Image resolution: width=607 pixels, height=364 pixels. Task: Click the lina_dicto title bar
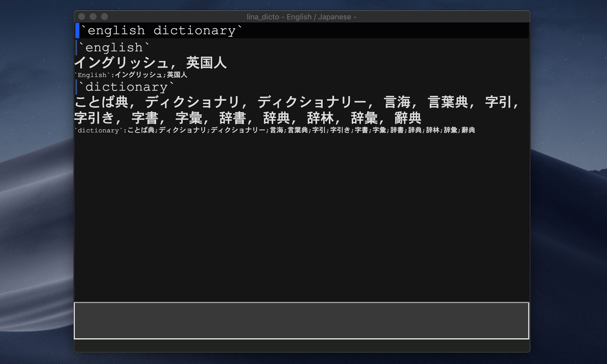point(301,17)
